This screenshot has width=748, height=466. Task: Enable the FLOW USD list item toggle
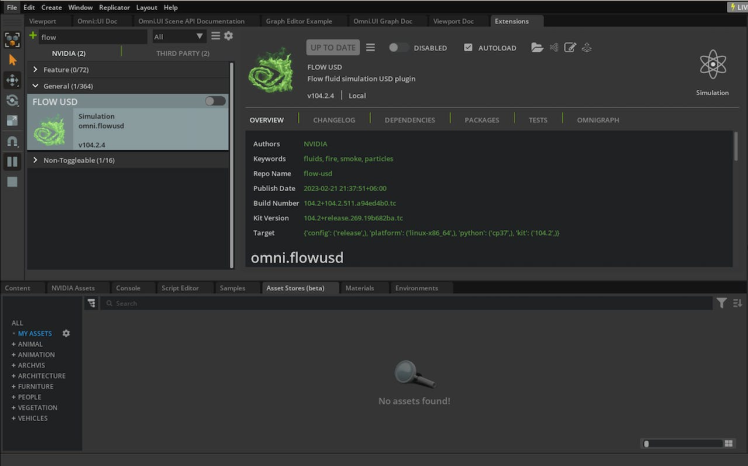point(215,101)
